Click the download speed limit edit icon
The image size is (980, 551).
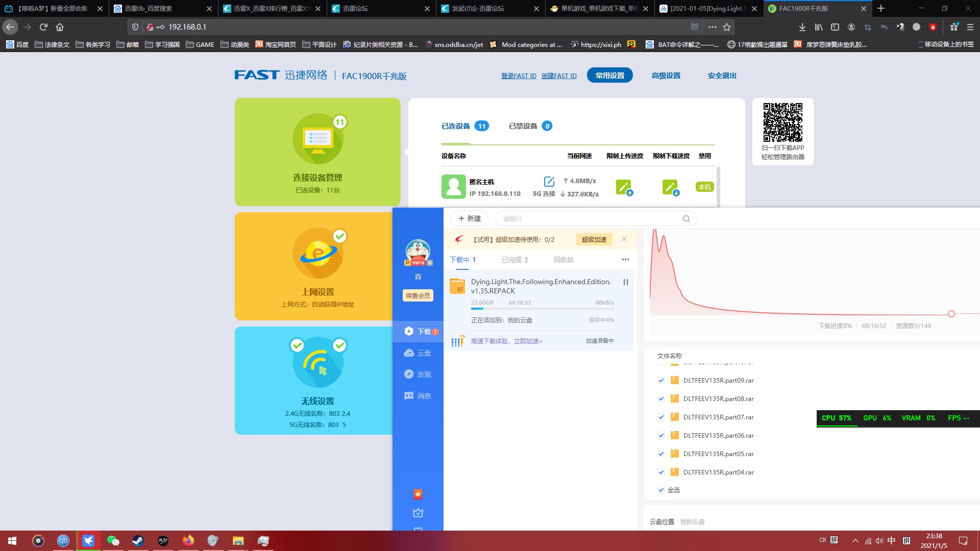(670, 187)
